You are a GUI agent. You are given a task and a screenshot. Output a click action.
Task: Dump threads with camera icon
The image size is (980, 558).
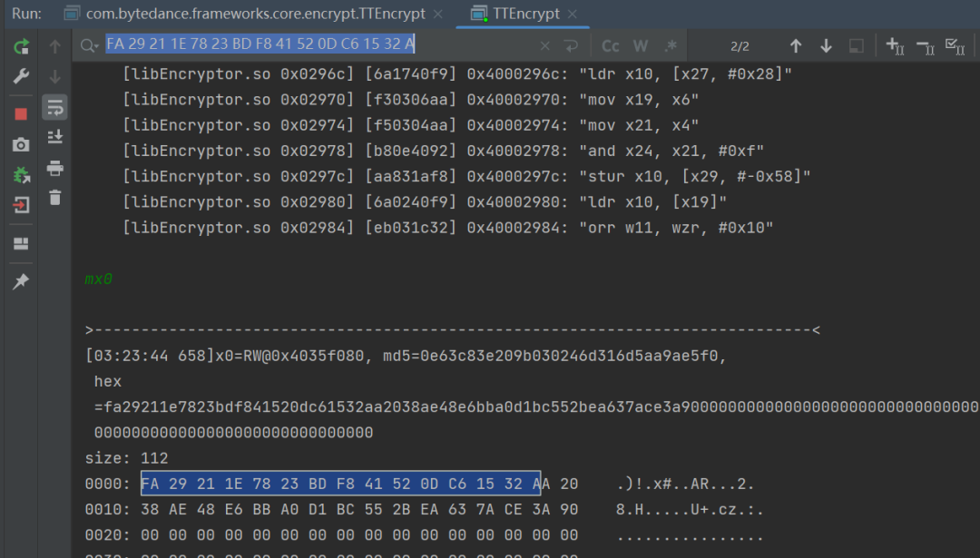(x=21, y=144)
